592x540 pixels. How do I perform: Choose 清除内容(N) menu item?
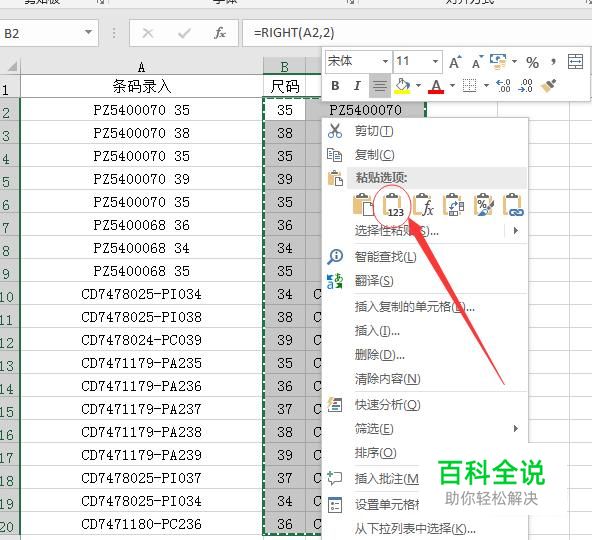click(x=425, y=379)
